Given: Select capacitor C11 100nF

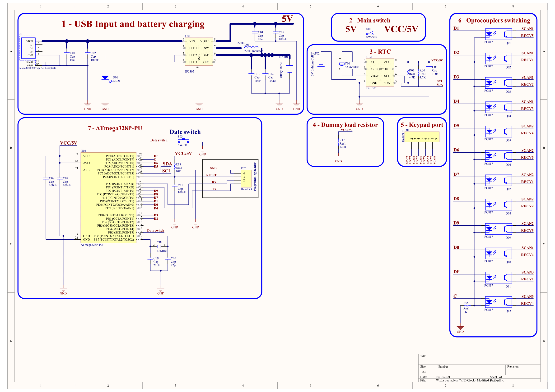Looking at the screenshot, I should click(x=175, y=185).
